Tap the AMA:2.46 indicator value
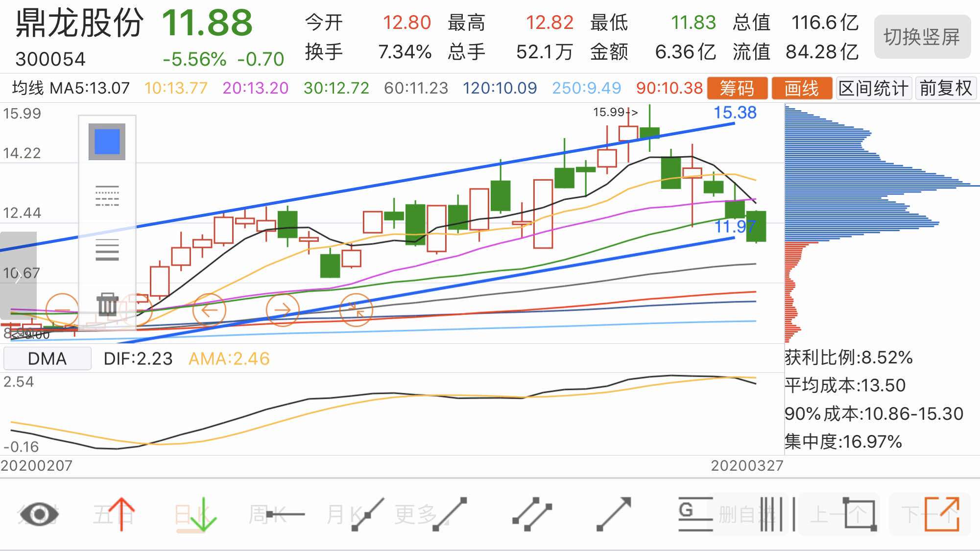980x551 pixels. 229,359
